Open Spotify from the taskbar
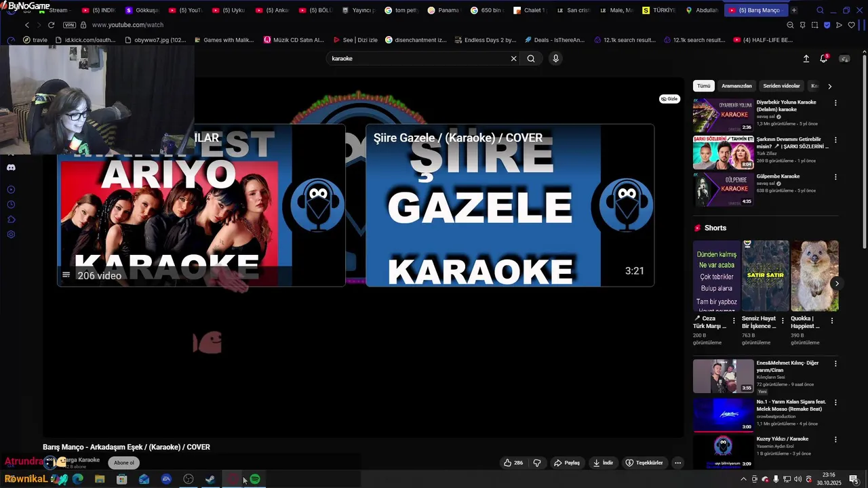 (x=255, y=479)
